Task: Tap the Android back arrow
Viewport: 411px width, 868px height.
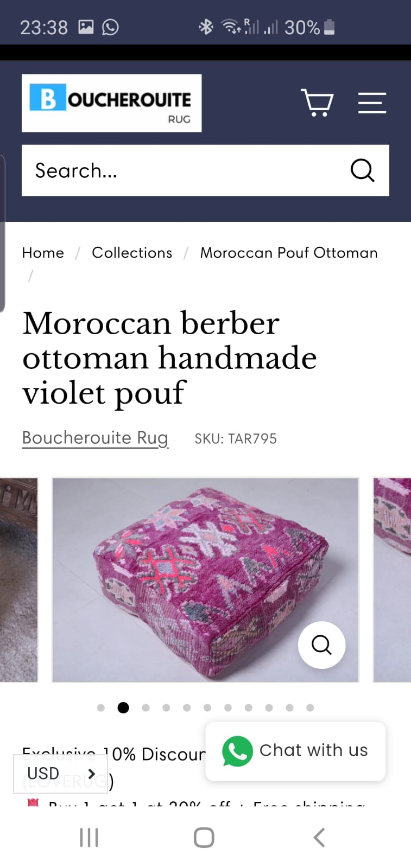Action: coord(319,837)
